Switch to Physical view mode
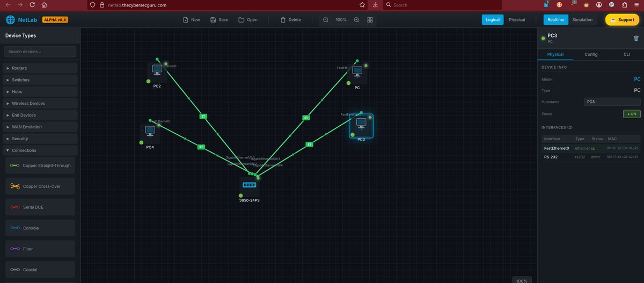The image size is (644, 283). click(517, 20)
